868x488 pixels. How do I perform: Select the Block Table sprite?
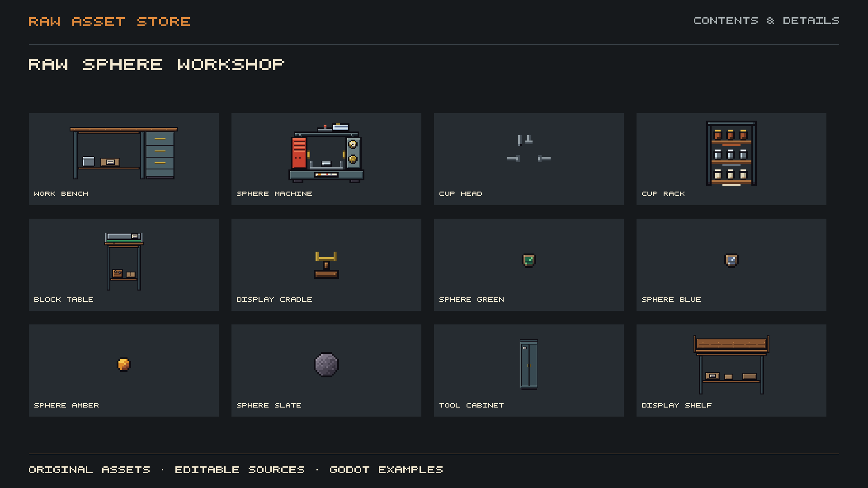pyautogui.click(x=124, y=261)
